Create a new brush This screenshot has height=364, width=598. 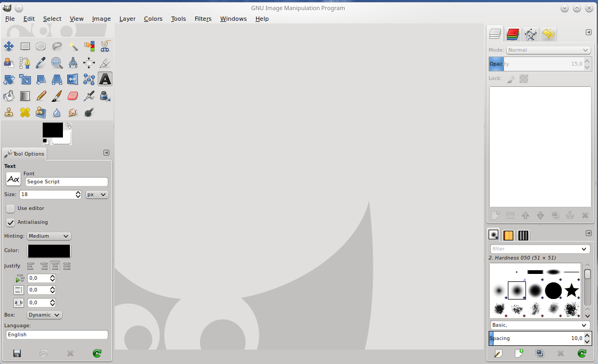point(519,353)
